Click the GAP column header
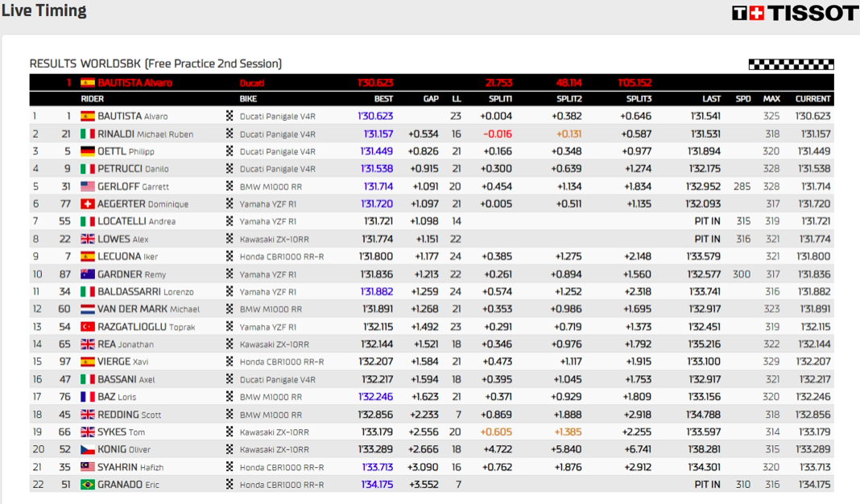Screen dimensions: 860x504 [x=431, y=99]
